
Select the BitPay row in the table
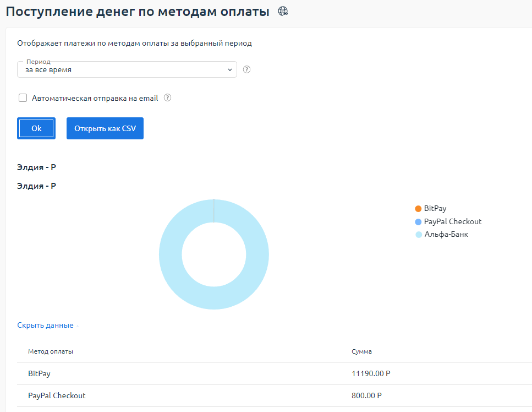(x=39, y=373)
